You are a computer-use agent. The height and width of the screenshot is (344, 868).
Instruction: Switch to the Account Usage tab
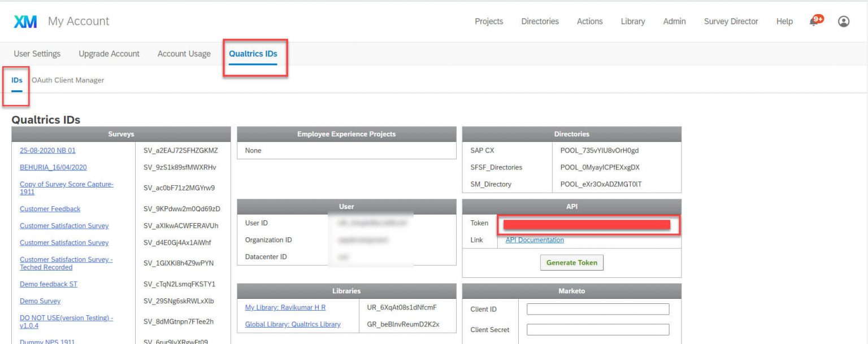[x=183, y=54]
